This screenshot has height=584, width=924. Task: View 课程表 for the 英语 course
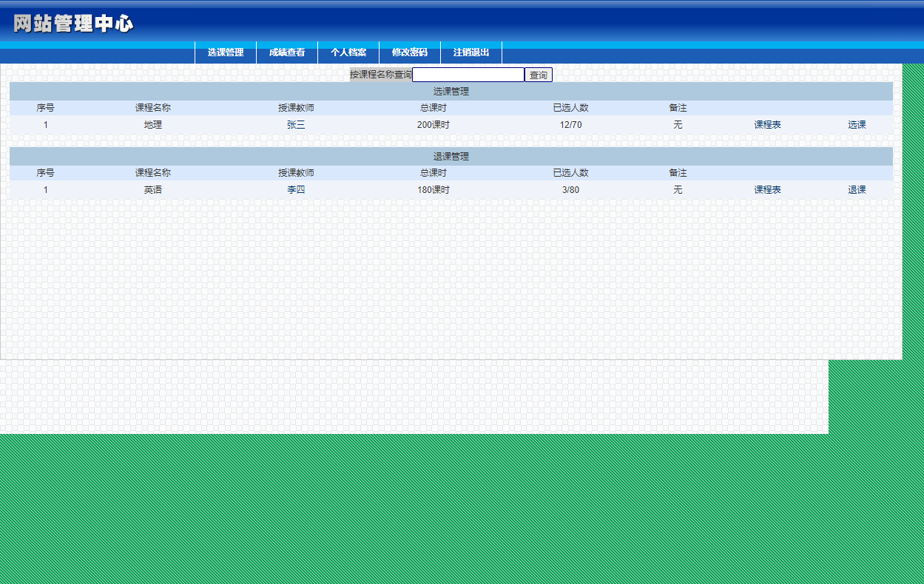[x=767, y=190]
